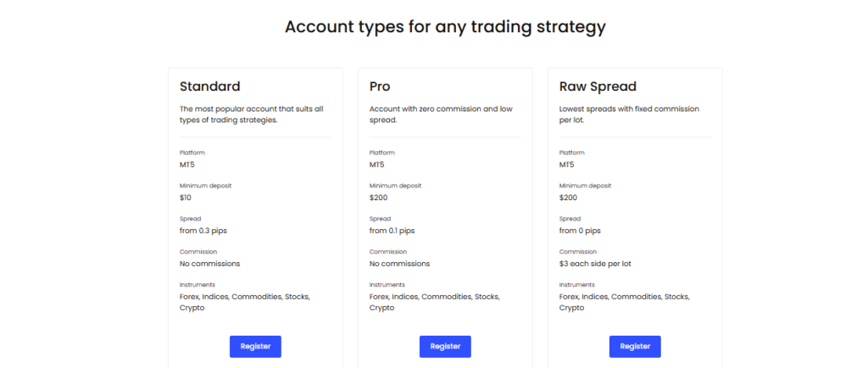Select the Raw Spread account title
The height and width of the screenshot is (368, 868).
pos(598,86)
